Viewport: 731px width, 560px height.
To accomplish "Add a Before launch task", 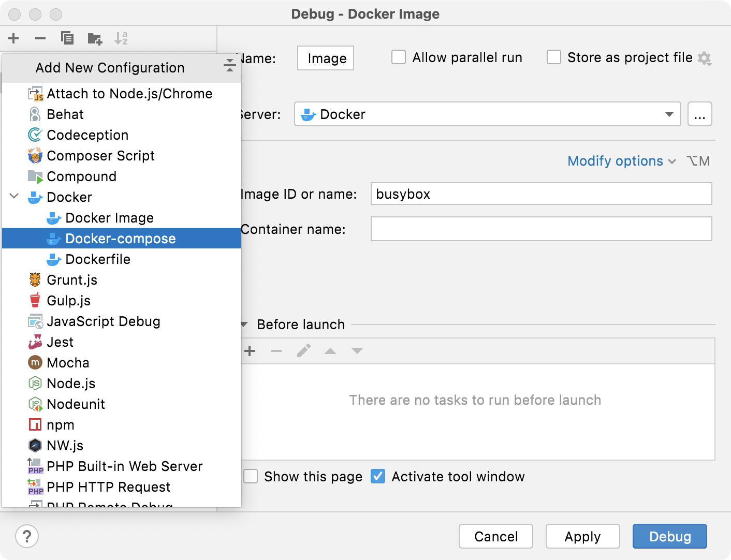I will (x=250, y=351).
